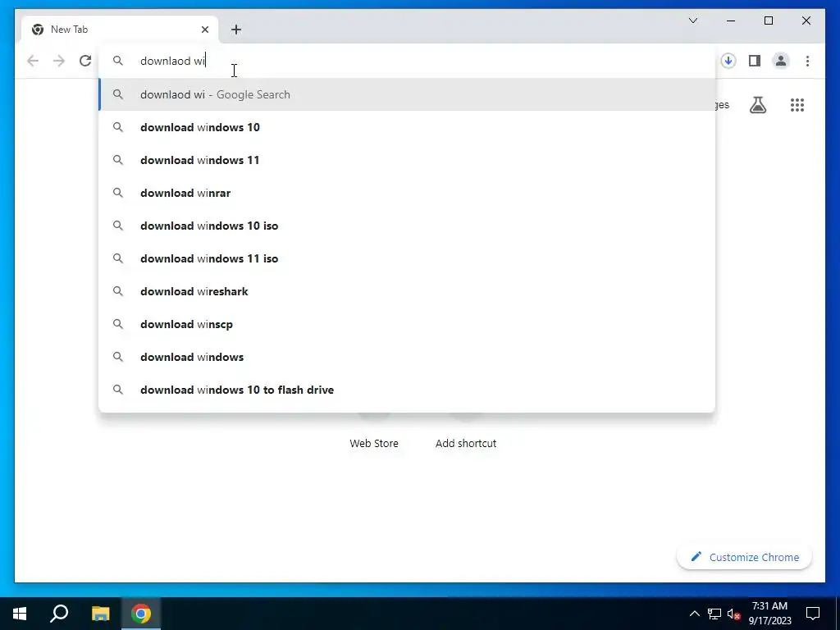Open the Google apps grid icon

(797, 105)
